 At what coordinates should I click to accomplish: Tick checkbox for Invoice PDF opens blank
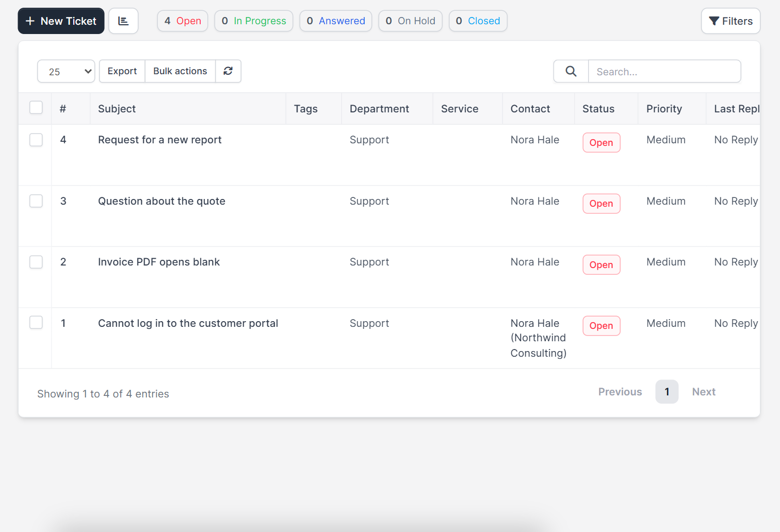point(36,262)
